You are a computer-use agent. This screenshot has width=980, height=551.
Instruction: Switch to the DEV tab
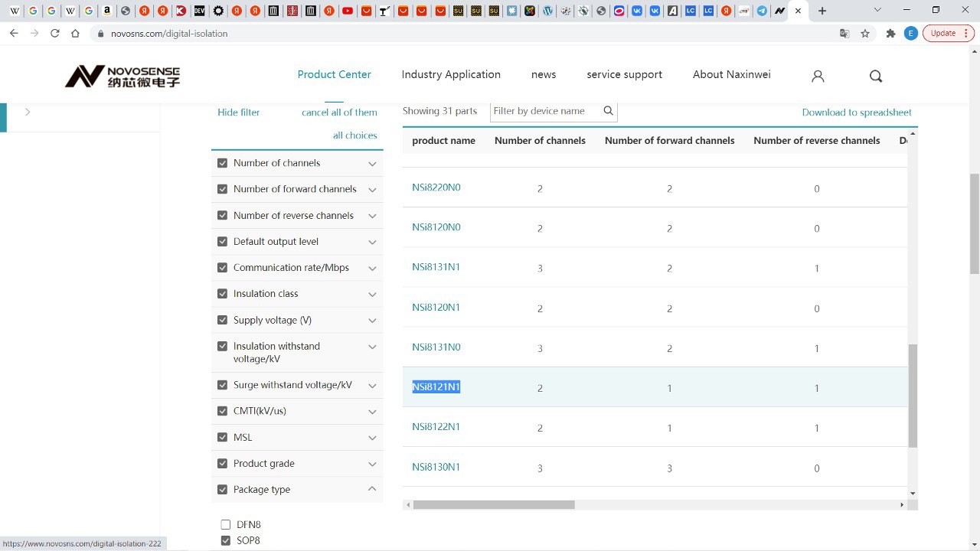(x=199, y=11)
